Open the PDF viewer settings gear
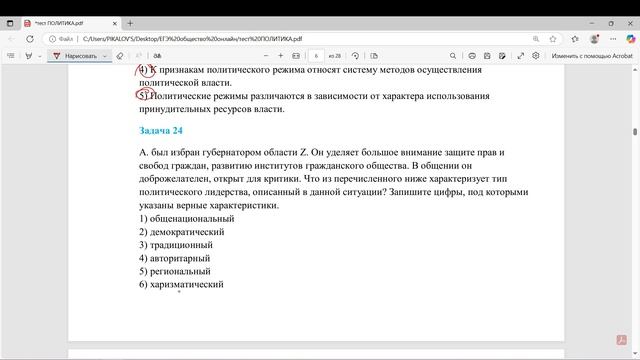The image size is (640, 360). tap(536, 56)
